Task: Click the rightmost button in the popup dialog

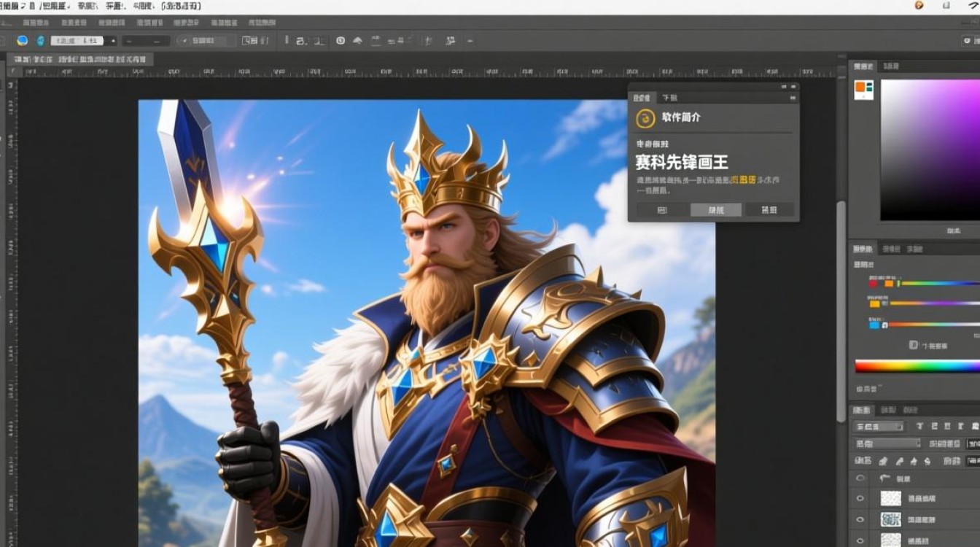Action: tap(769, 210)
